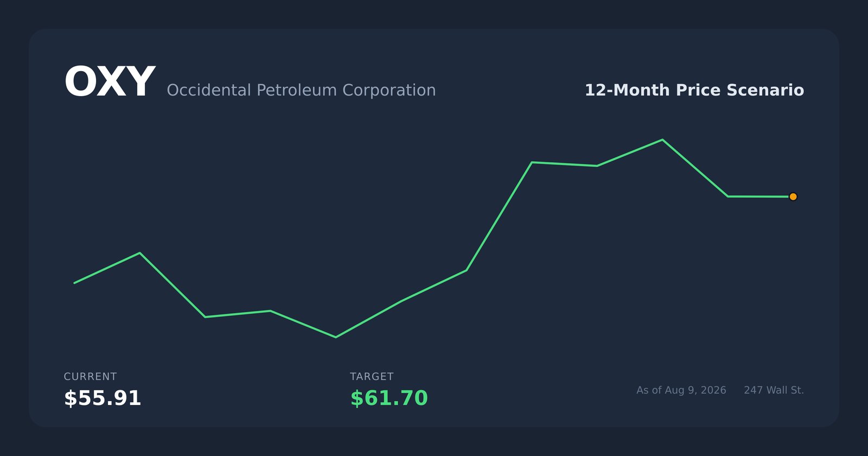The image size is (868, 456).
Task: Click the highest peak of the price line
Action: pyautogui.click(x=662, y=140)
